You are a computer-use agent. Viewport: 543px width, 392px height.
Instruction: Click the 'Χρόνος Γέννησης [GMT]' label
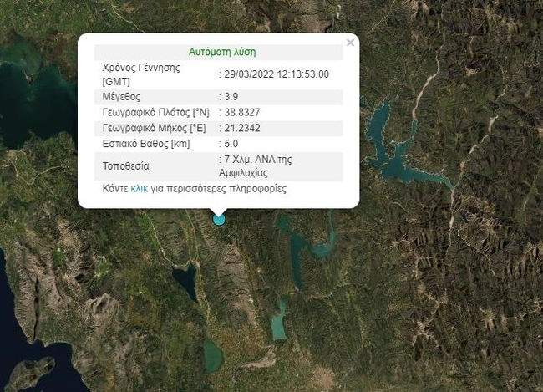click(x=140, y=74)
